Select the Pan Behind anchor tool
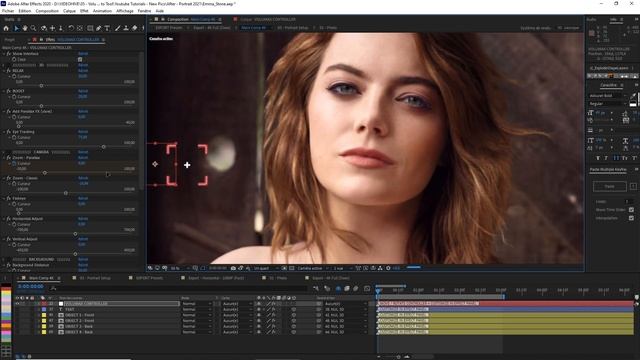The height and width of the screenshot is (360, 640). [80, 28]
